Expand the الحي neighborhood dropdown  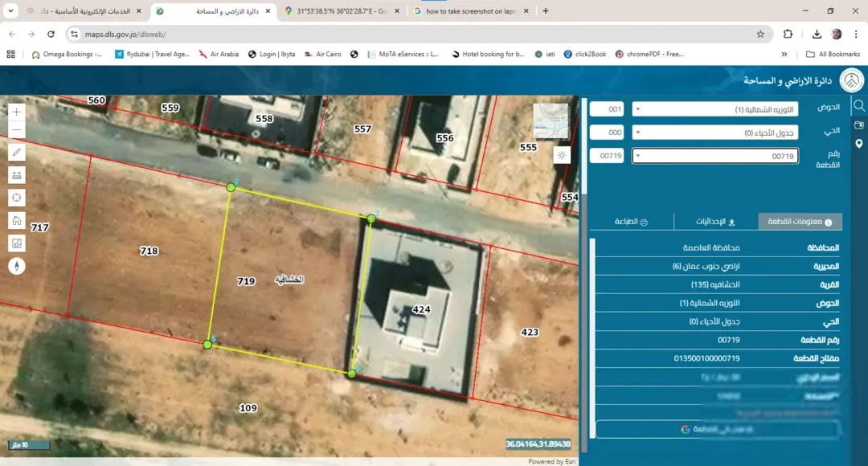714,133
